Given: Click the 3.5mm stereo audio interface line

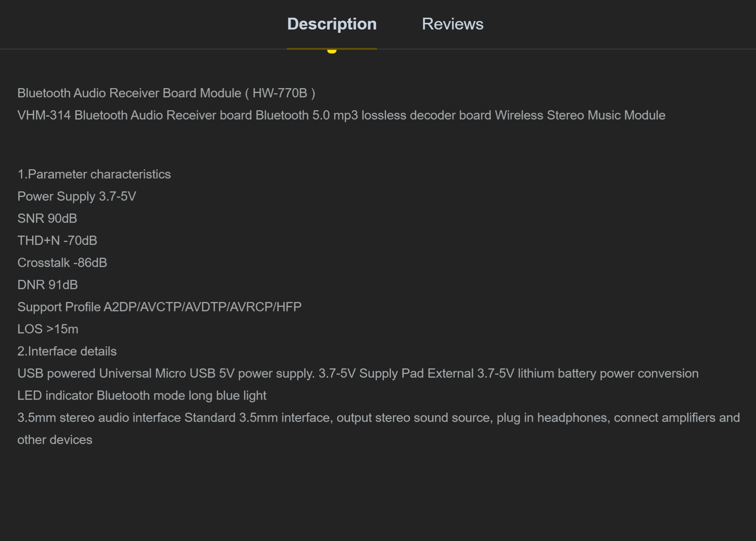Looking at the screenshot, I should (379, 418).
